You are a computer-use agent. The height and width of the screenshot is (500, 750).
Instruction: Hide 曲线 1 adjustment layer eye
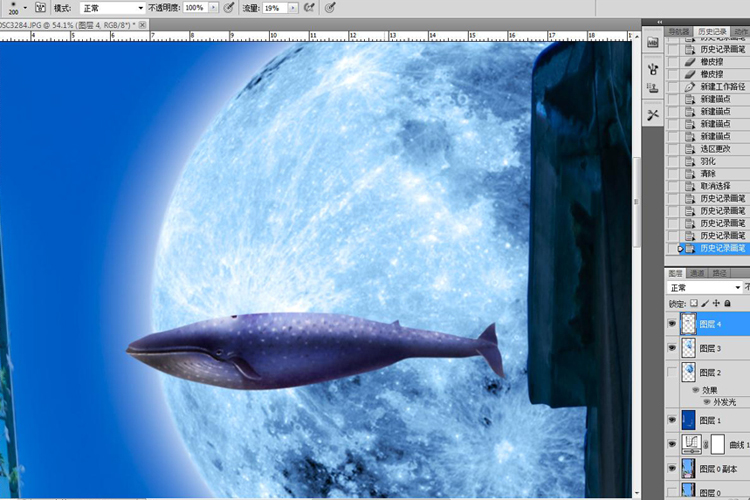[x=672, y=444]
